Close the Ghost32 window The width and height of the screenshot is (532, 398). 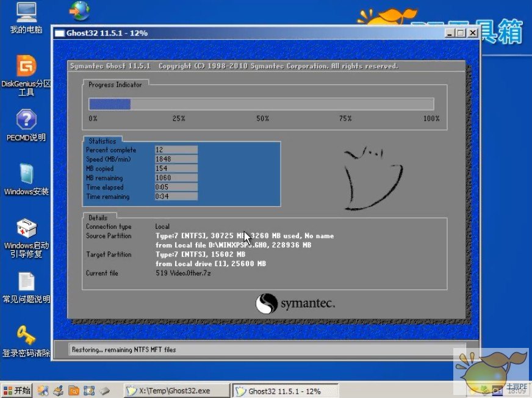coord(472,33)
